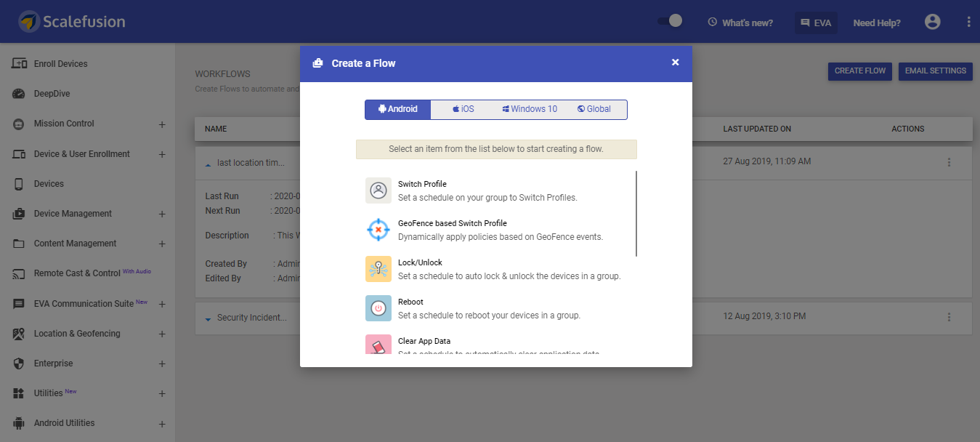
Task: Click the What's new? link
Action: point(740,23)
